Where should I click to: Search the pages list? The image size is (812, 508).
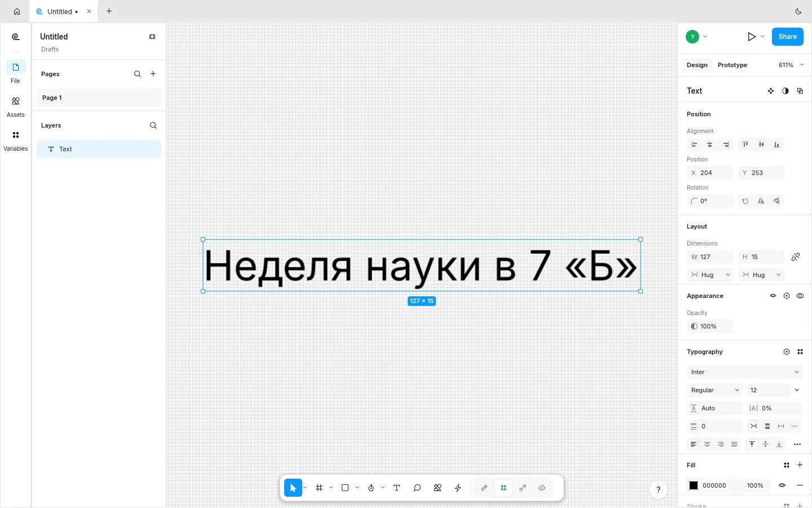138,74
